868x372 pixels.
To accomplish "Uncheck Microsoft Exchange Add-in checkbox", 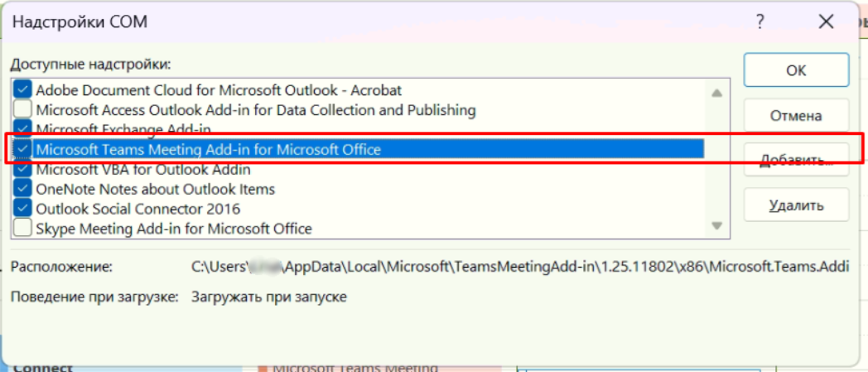I will click(x=22, y=128).
